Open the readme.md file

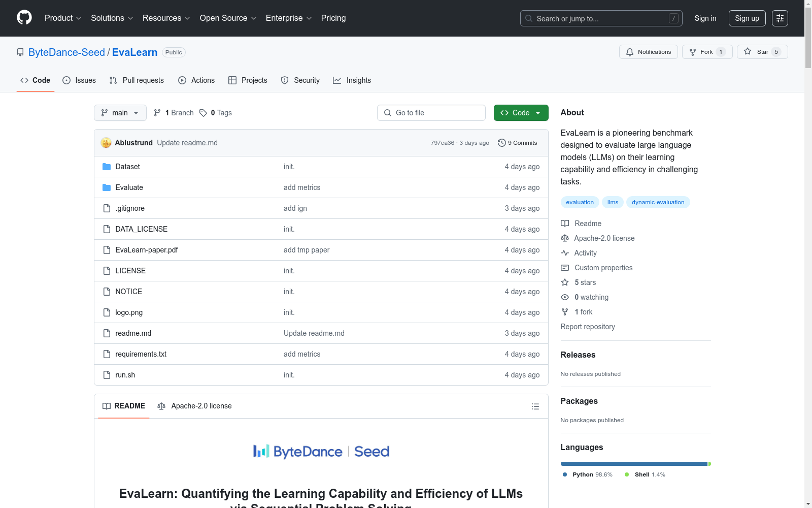(x=133, y=333)
